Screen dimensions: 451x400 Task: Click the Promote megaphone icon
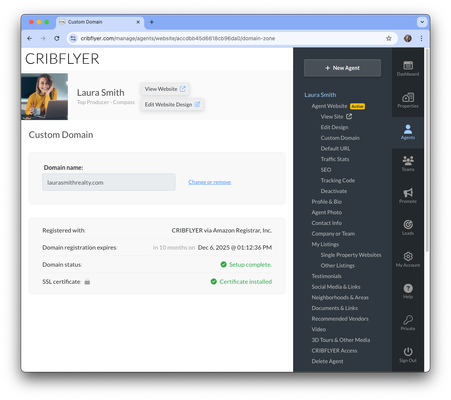(x=408, y=192)
